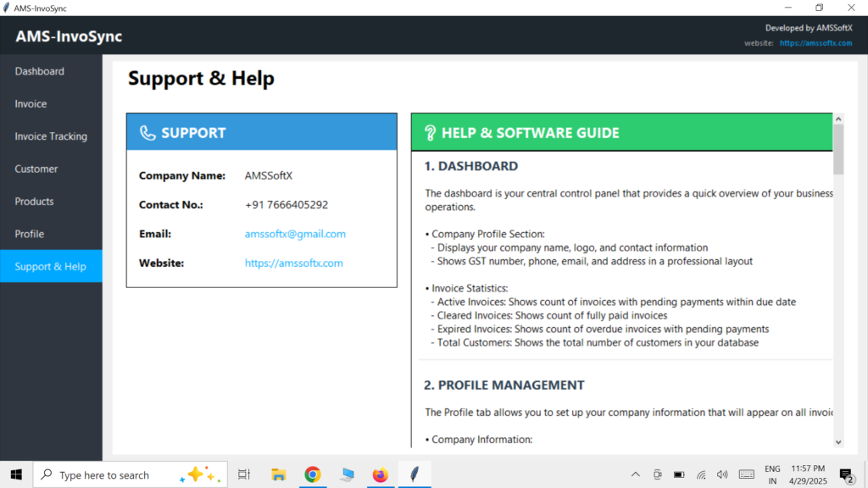868x488 pixels.
Task: Click the "Company Name:" label
Action: 182,176
